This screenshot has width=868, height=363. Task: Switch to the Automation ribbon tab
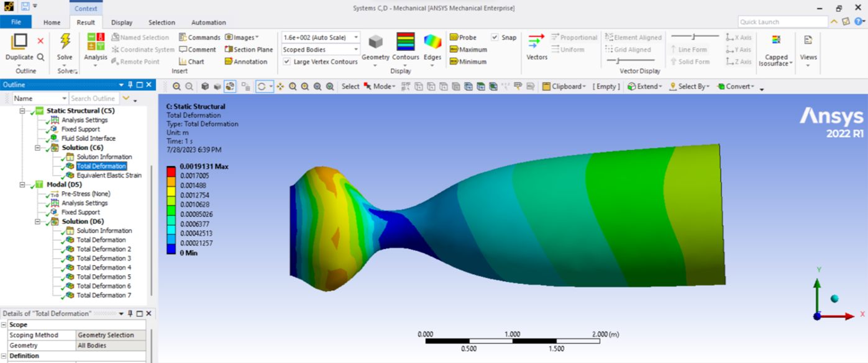(209, 22)
